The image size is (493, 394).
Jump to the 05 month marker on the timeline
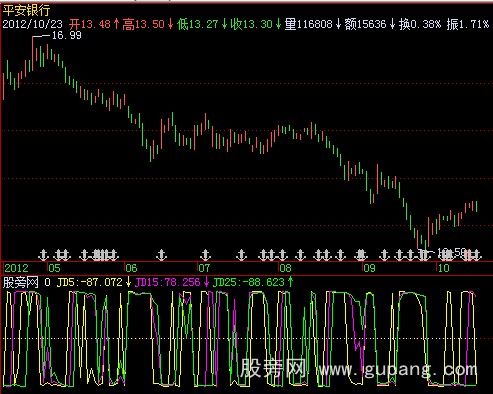(x=54, y=268)
